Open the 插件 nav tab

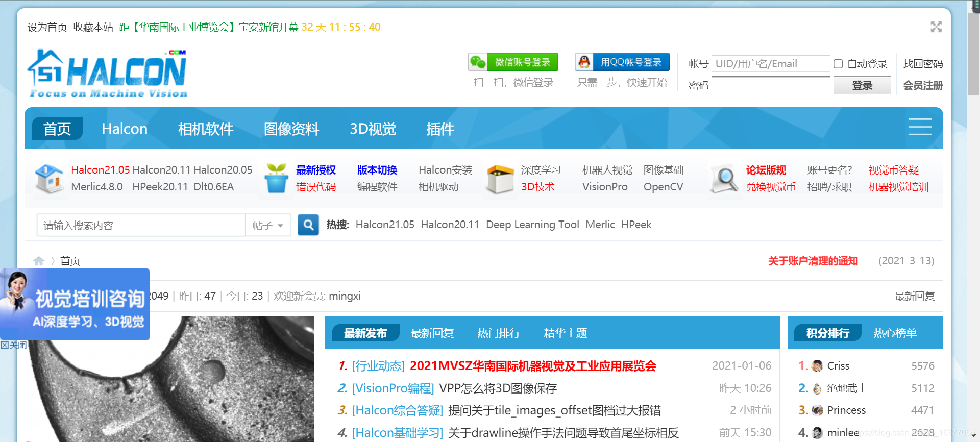pyautogui.click(x=440, y=129)
